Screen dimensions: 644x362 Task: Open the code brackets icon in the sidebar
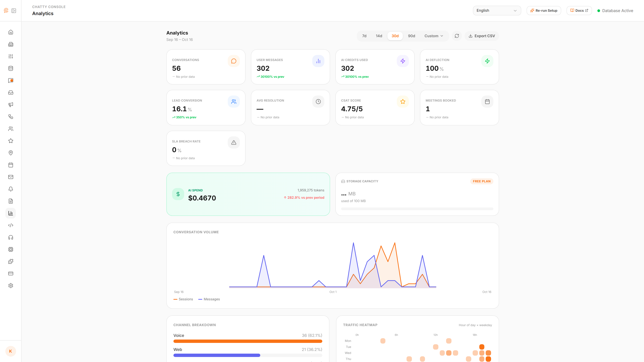pos(11,225)
